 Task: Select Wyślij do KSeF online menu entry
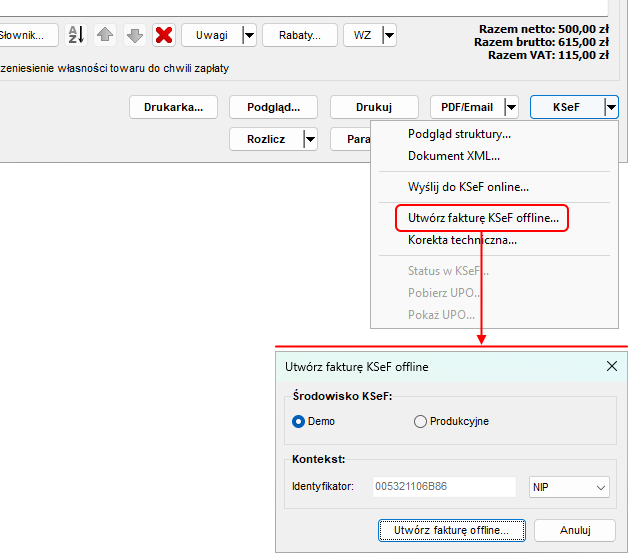[468, 187]
